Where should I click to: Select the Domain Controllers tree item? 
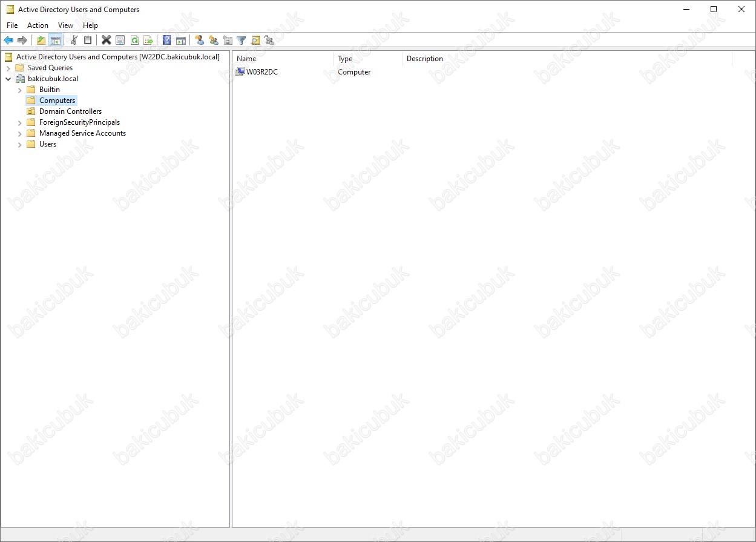coord(70,111)
